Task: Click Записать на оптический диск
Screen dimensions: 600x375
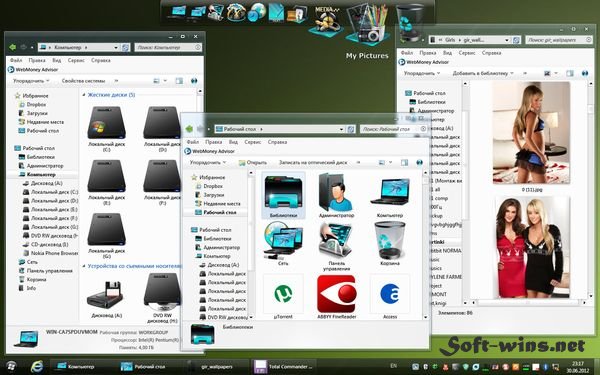Action: tap(313, 163)
